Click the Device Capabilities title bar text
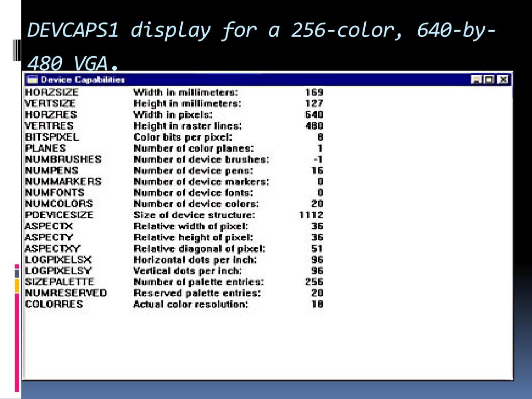The image size is (532, 399). click(83, 79)
